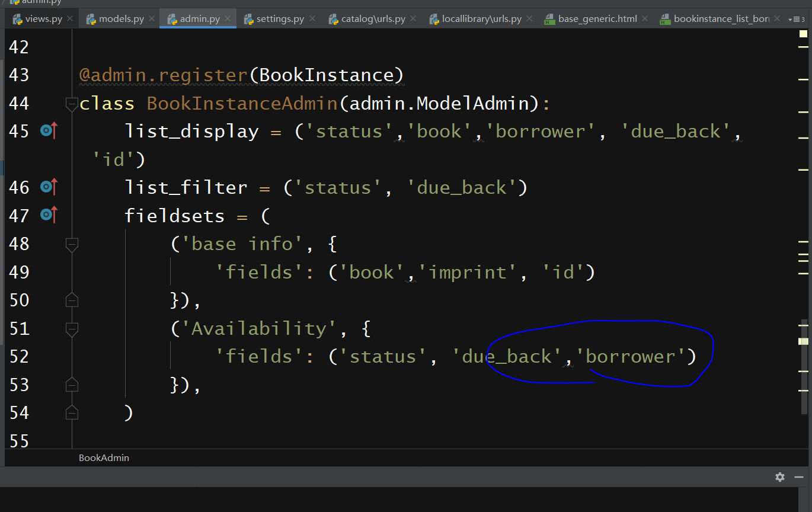Screen dimensions: 812x512
Task: Switch to locallibrary\urls.py tab
Action: click(481, 19)
